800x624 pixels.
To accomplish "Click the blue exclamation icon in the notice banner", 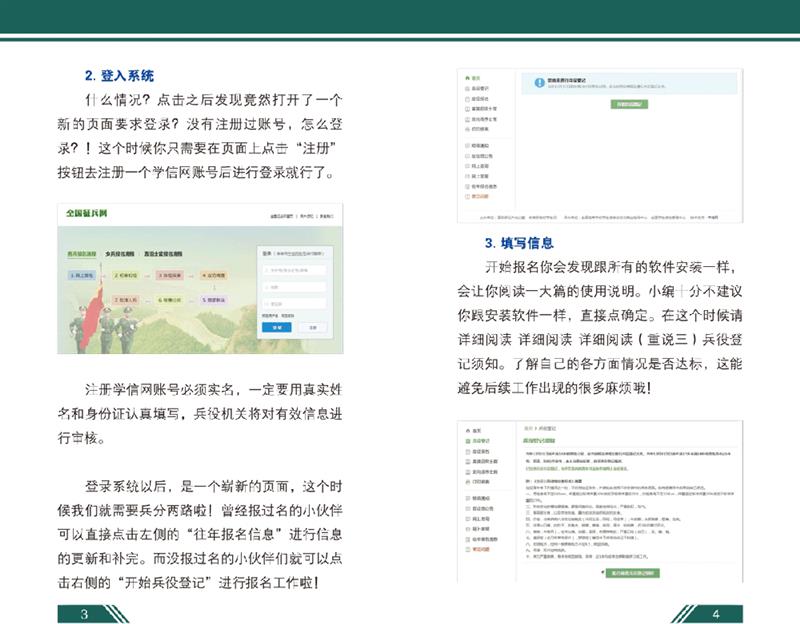I will pyautogui.click(x=539, y=83).
